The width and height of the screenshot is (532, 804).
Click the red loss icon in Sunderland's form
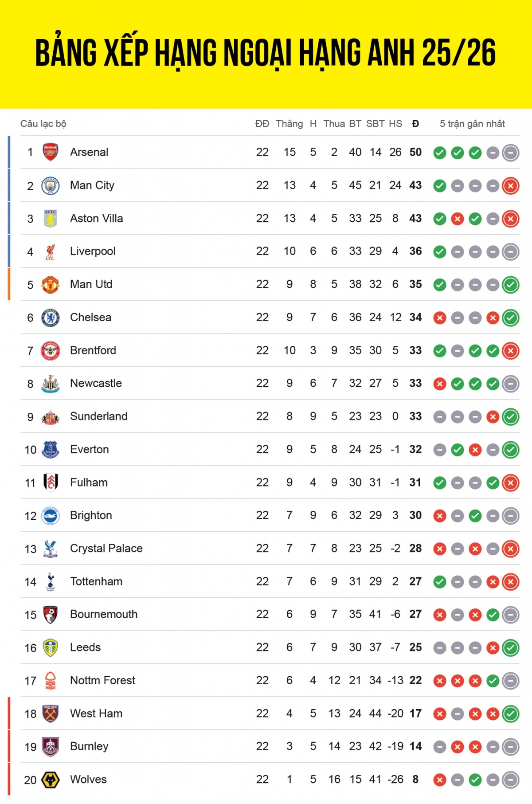[493, 417]
